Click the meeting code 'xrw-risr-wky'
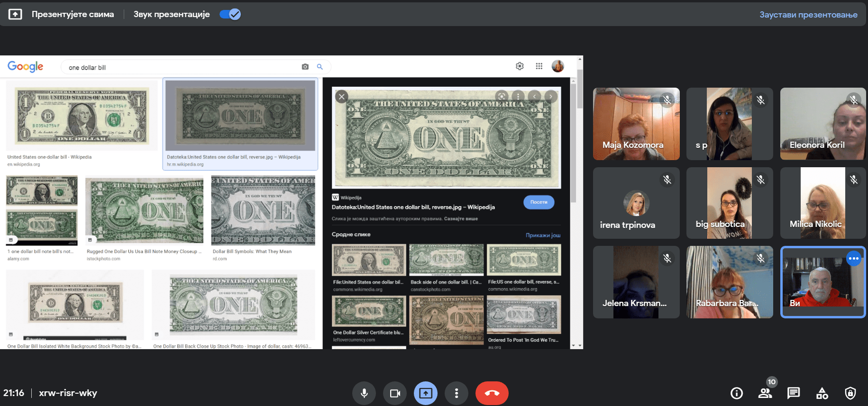 tap(68, 393)
